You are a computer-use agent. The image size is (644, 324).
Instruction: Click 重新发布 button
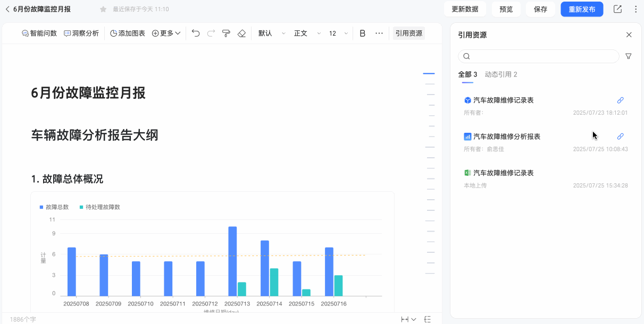(582, 9)
